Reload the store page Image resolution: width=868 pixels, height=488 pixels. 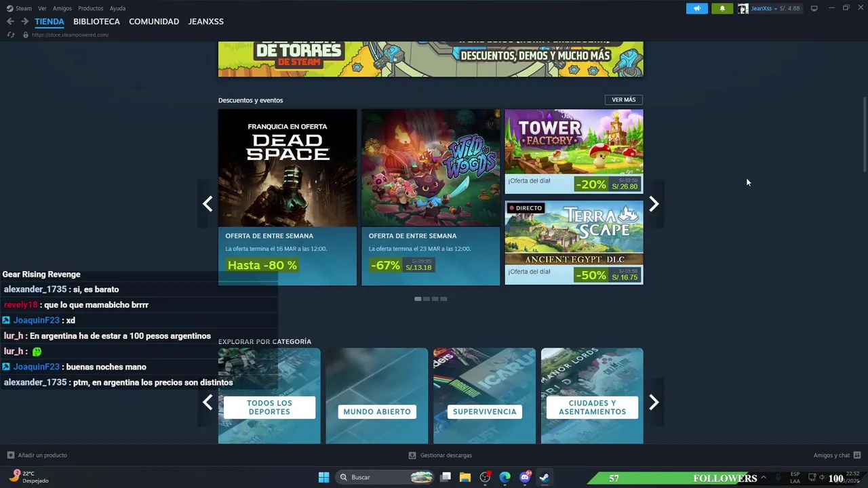click(11, 35)
